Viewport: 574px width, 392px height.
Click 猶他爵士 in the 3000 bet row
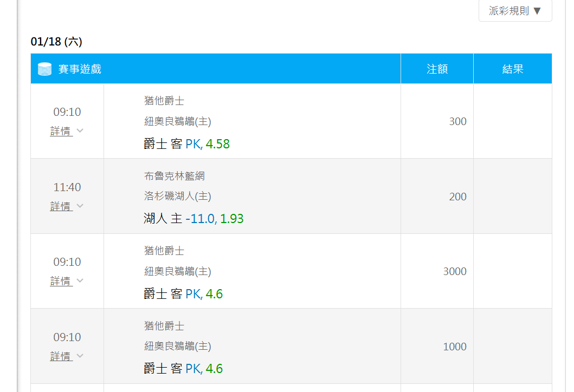[x=164, y=251]
